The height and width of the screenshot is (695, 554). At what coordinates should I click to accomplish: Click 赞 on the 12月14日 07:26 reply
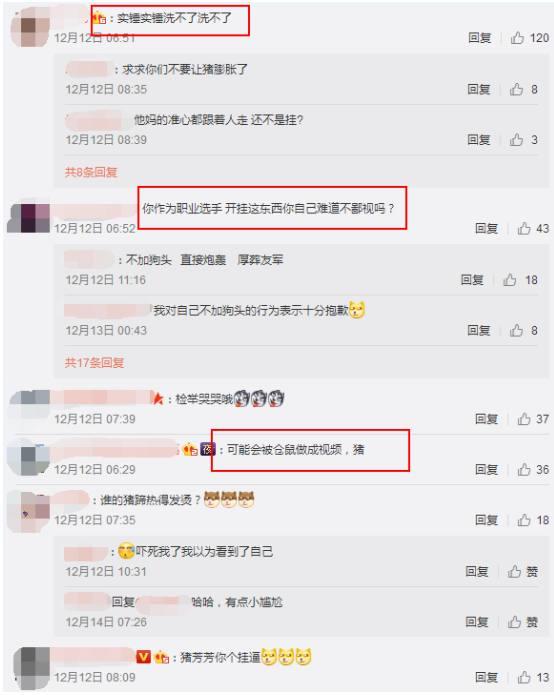pyautogui.click(x=523, y=622)
